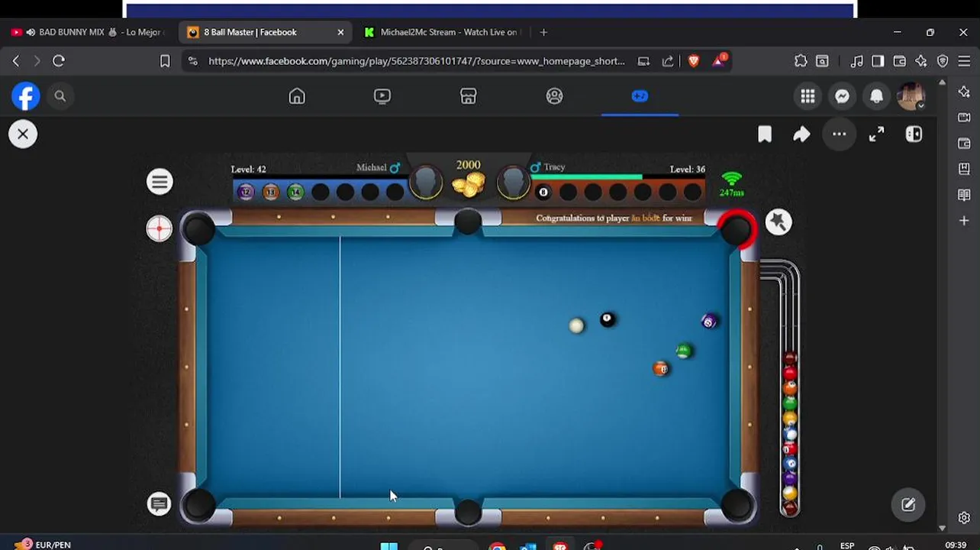Screen dimensions: 980x550
Task: Open the edit note floating button
Action: point(908,504)
